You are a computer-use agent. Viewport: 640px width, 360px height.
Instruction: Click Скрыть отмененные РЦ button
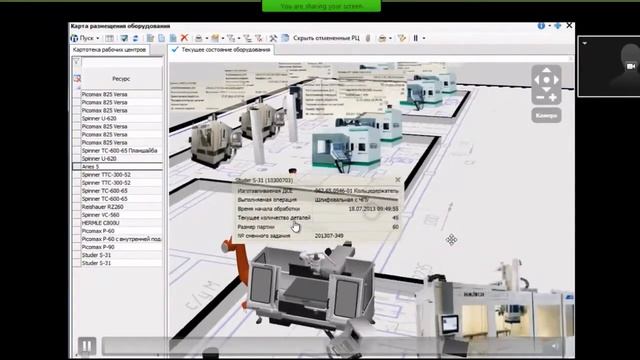click(x=327, y=38)
